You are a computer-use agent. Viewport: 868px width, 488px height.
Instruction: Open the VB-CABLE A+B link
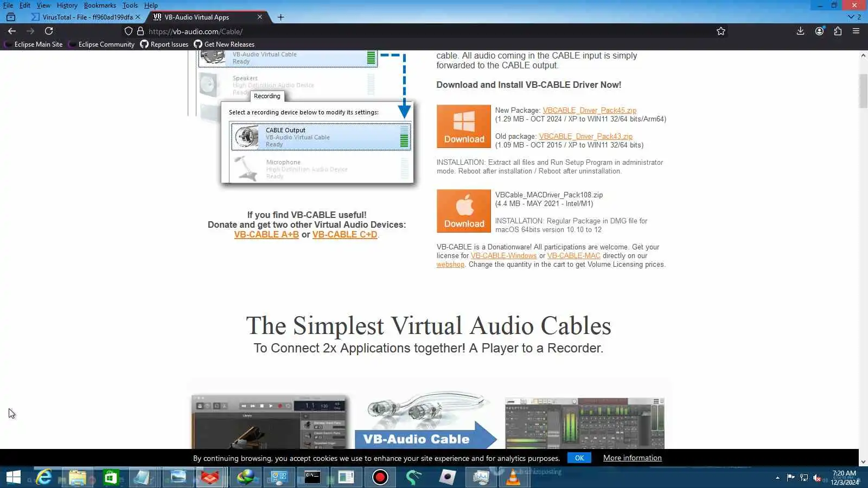266,234
